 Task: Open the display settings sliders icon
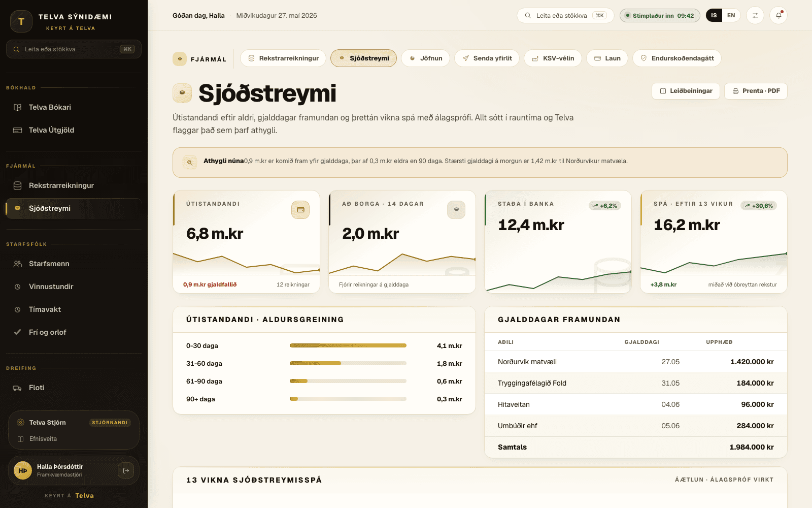click(755, 15)
